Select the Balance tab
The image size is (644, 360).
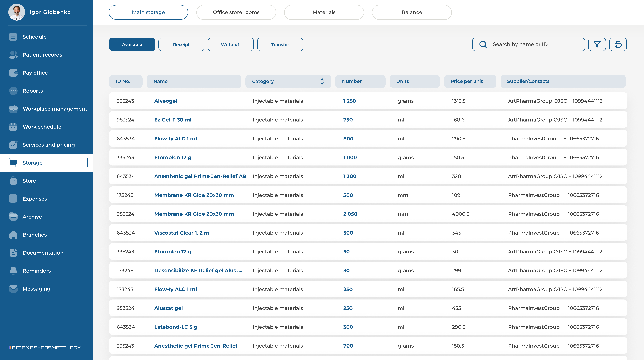point(411,12)
